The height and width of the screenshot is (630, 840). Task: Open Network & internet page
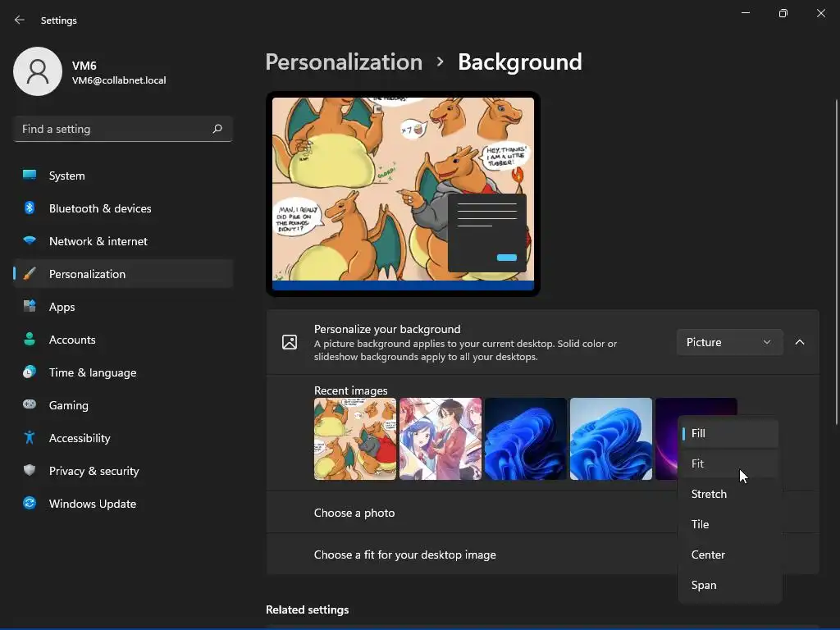click(123, 241)
